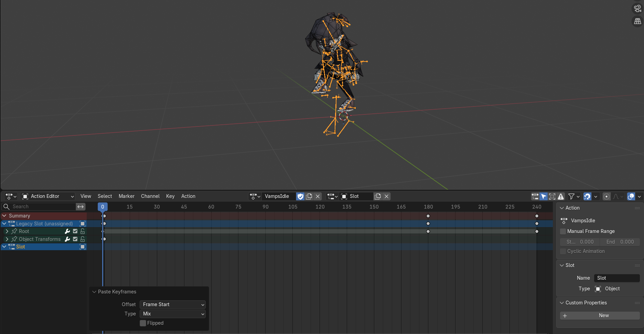The width and height of the screenshot is (644, 334).
Task: Open the Marker menu
Action: 126,197
